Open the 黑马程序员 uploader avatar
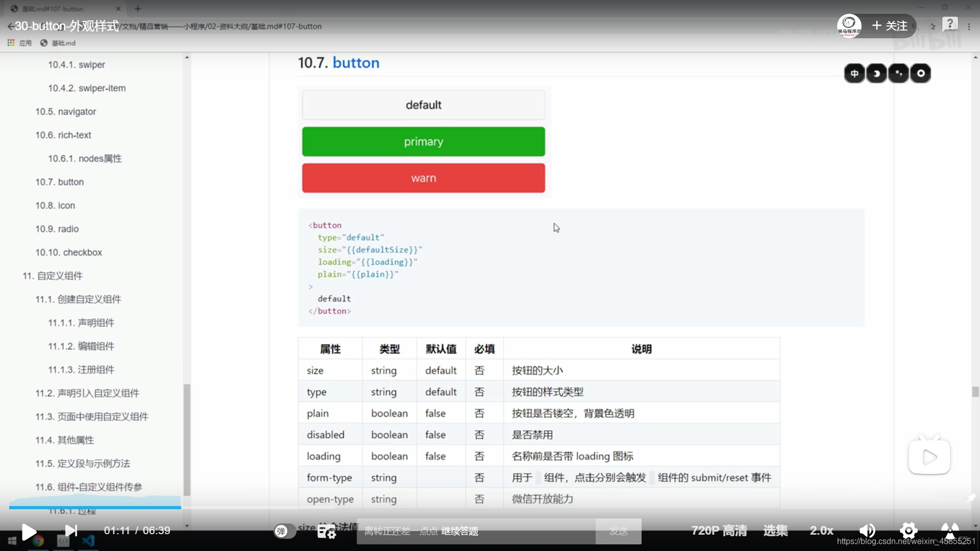Viewport: 980px width, 551px height. tap(849, 26)
